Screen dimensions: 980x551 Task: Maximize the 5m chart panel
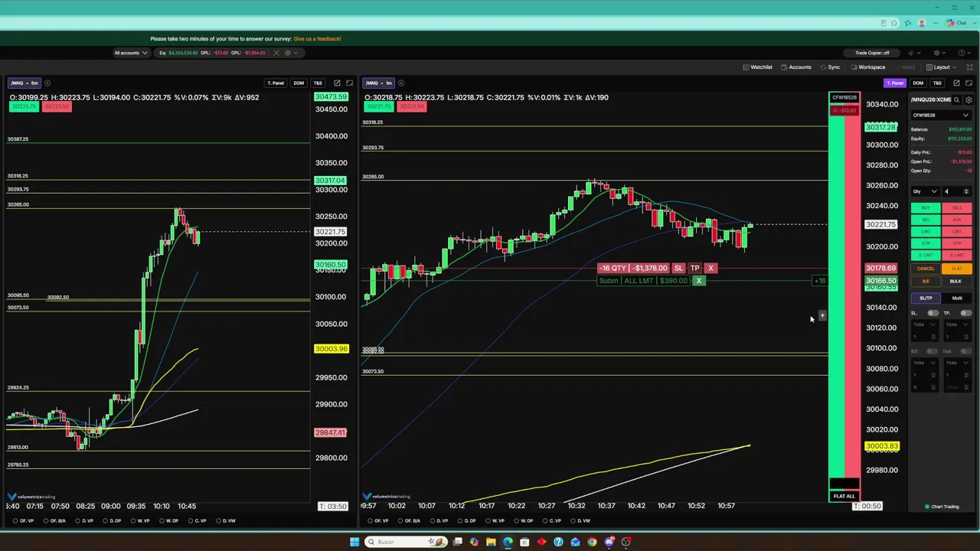click(x=350, y=83)
